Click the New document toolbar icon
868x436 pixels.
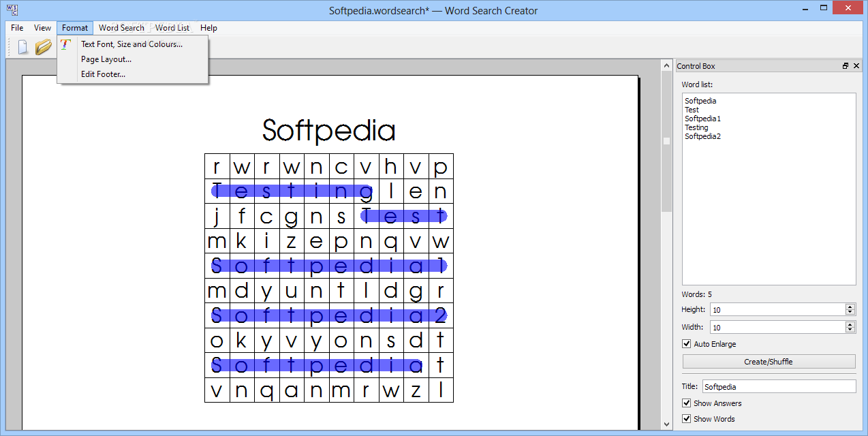click(22, 47)
